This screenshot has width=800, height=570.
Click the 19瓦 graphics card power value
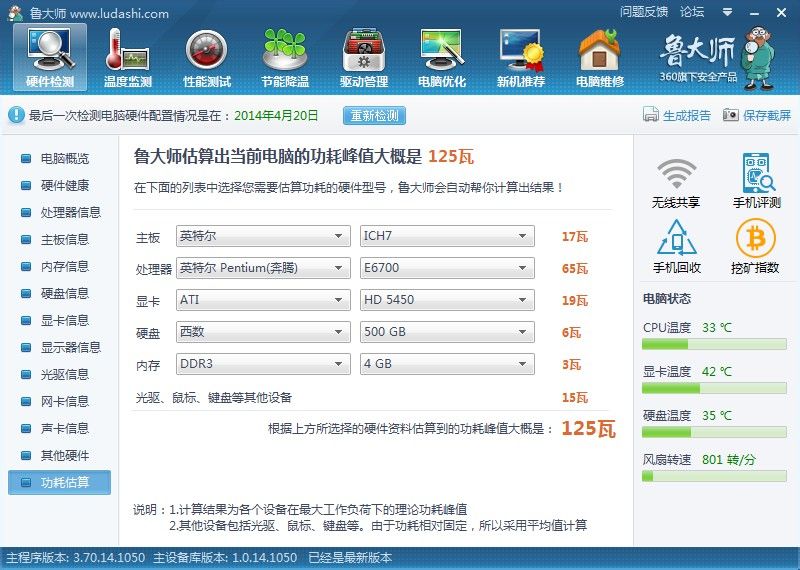tap(574, 301)
